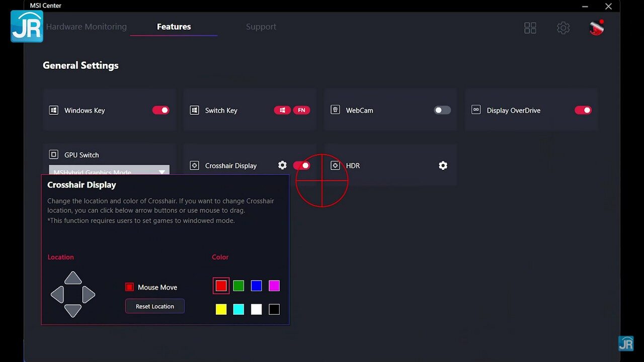Toggle the Crosshair Display switch
Viewport: 644px width, 362px height.
point(301,165)
